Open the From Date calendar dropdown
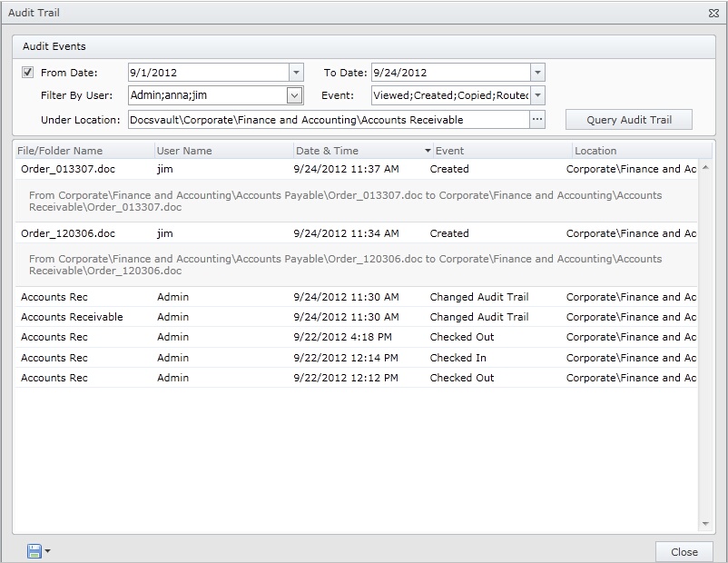 tap(295, 72)
